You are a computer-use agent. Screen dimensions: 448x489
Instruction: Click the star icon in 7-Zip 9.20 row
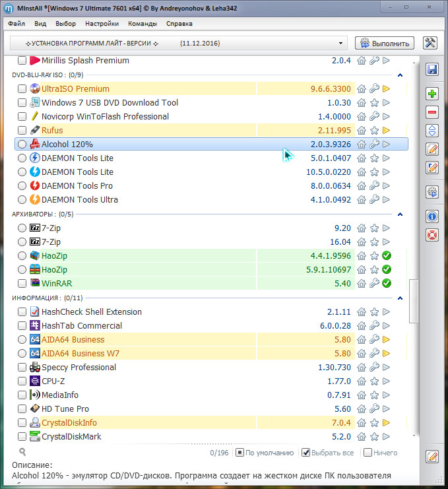coord(374,228)
